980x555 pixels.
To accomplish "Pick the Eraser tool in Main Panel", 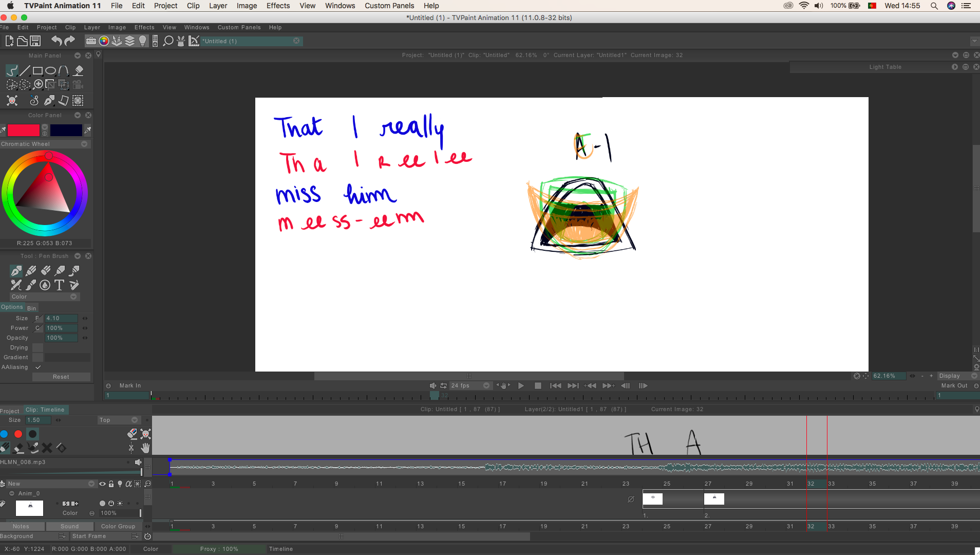I will tap(78, 71).
